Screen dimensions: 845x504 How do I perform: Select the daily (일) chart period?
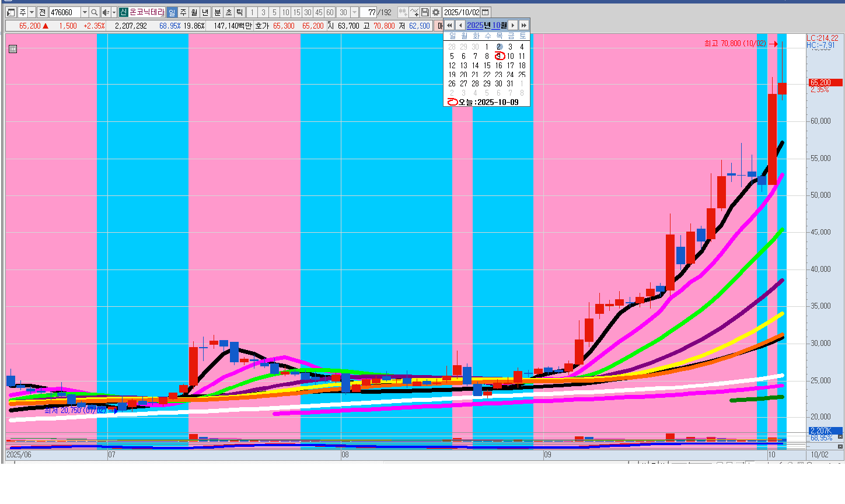[172, 12]
